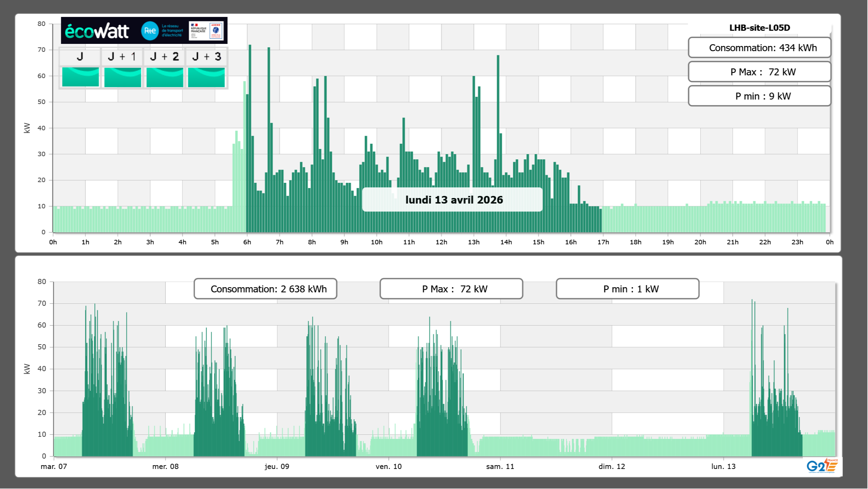
Task: Select the J + 2 day tab
Action: (x=164, y=57)
